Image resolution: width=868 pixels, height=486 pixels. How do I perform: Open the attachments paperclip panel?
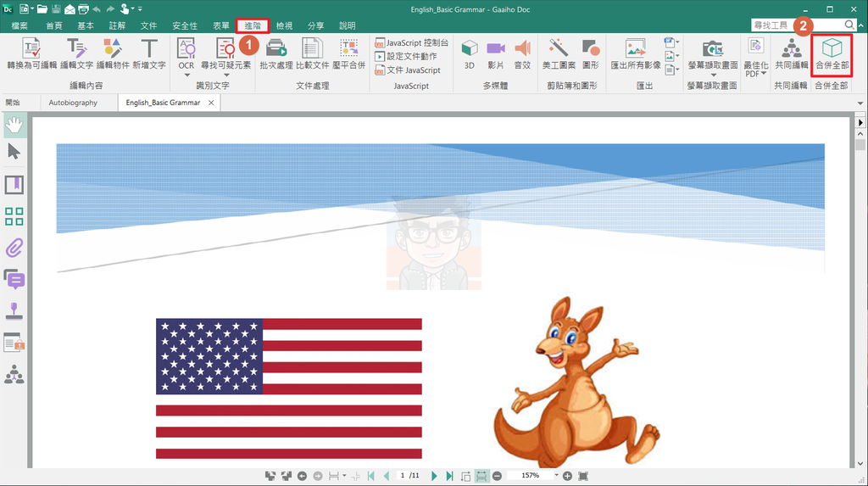pyautogui.click(x=14, y=248)
